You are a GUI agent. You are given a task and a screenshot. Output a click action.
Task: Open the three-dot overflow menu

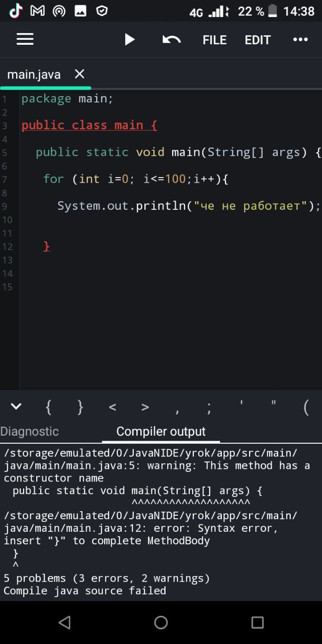coord(300,40)
